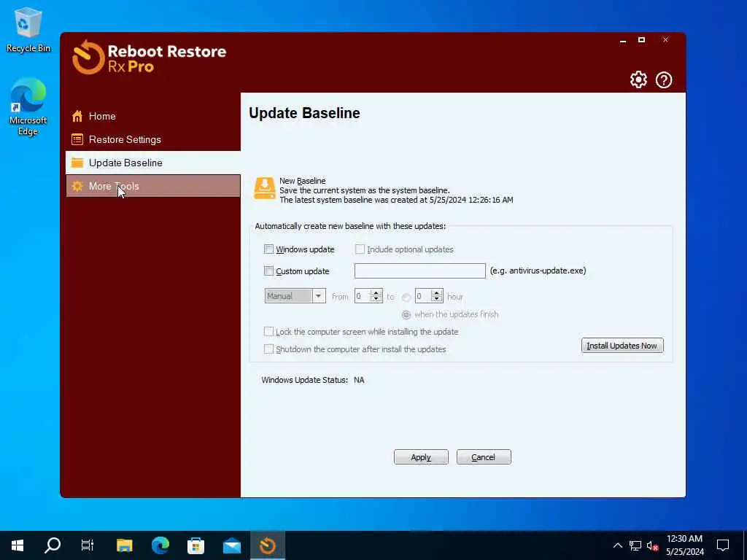This screenshot has width=747, height=560.
Task: Launch Edge from the taskbar
Action: [160, 545]
